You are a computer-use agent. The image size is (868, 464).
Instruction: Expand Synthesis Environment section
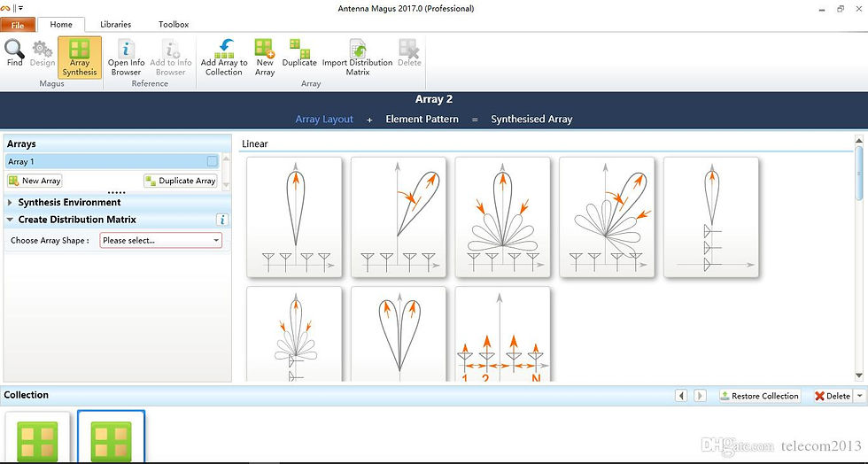pyautogui.click(x=10, y=203)
